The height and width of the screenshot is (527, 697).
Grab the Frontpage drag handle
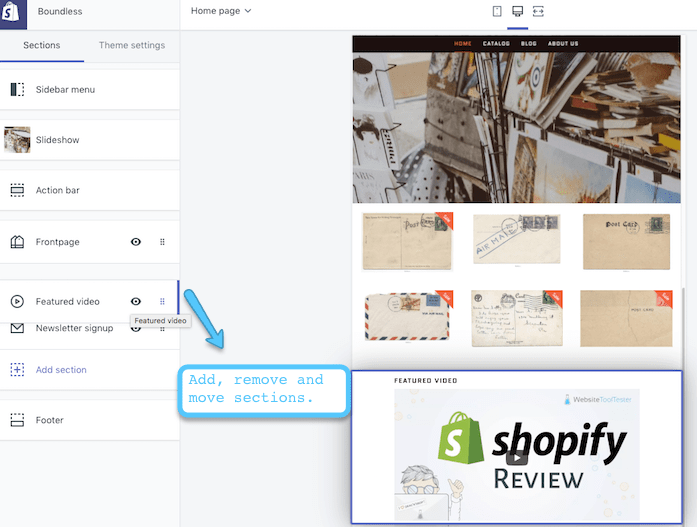click(162, 242)
